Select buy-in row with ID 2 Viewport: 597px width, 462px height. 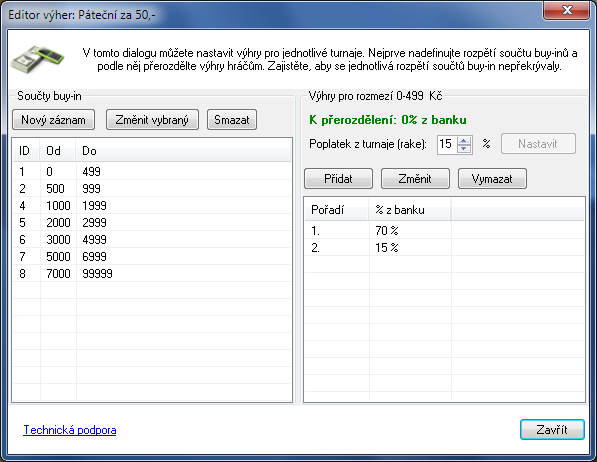pyautogui.click(x=152, y=189)
